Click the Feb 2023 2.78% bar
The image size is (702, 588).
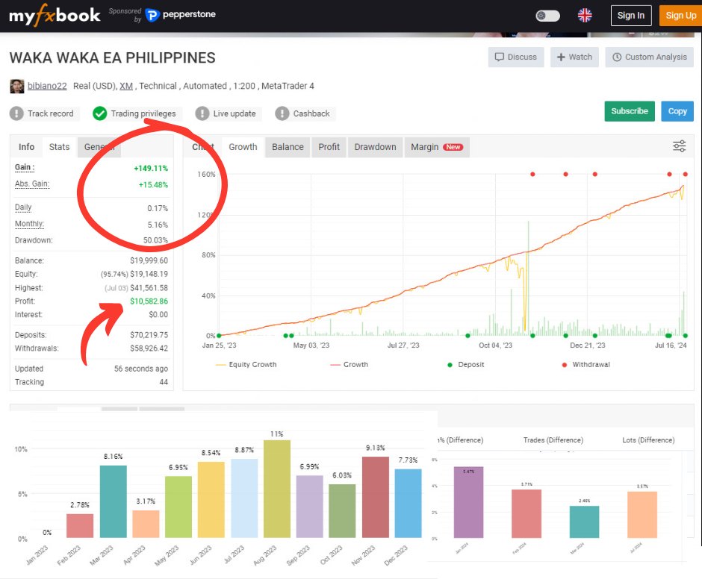pos(80,526)
